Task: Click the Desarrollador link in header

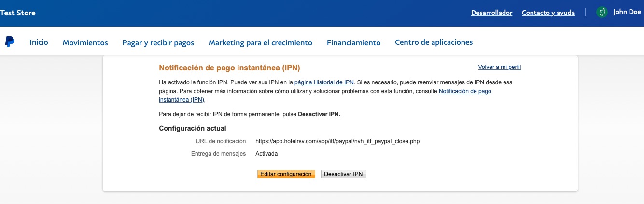Action: click(x=491, y=13)
